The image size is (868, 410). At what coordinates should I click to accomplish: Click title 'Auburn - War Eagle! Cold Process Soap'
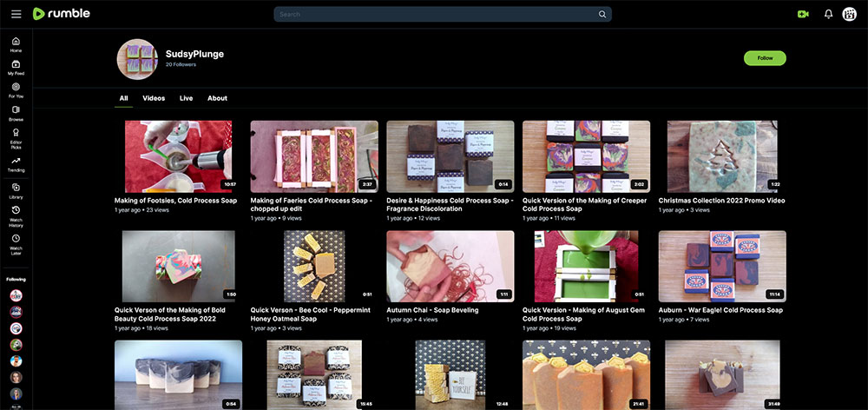coord(720,310)
